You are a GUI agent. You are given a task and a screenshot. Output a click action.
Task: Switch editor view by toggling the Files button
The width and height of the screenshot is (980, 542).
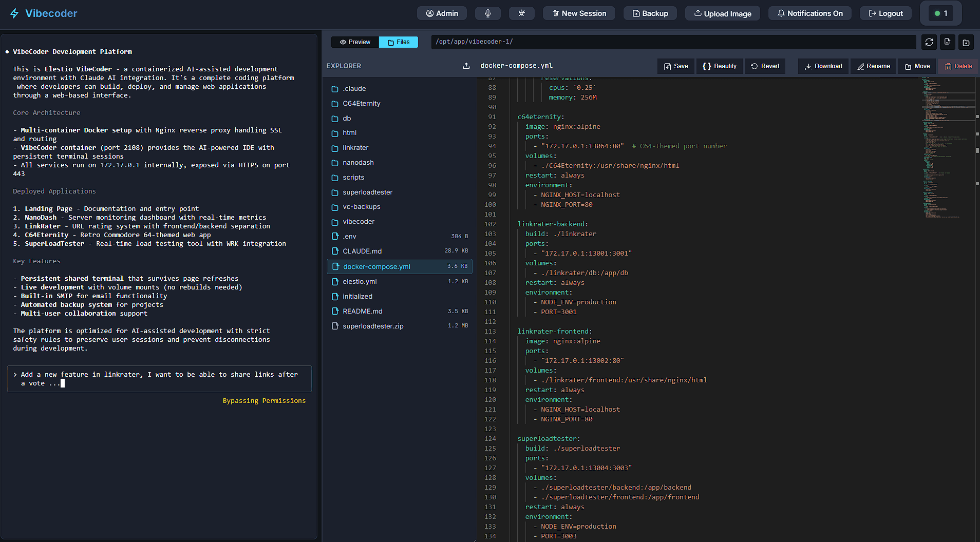[398, 42]
